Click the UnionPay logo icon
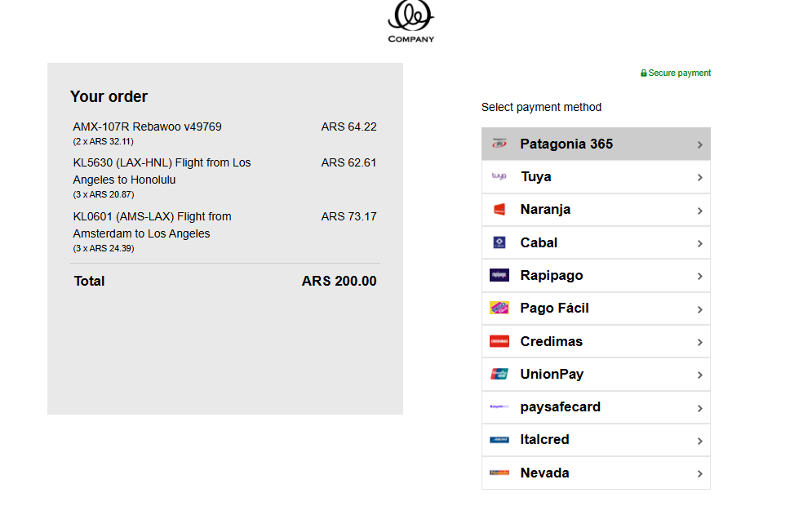The width and height of the screenshot is (812, 524). point(499,374)
